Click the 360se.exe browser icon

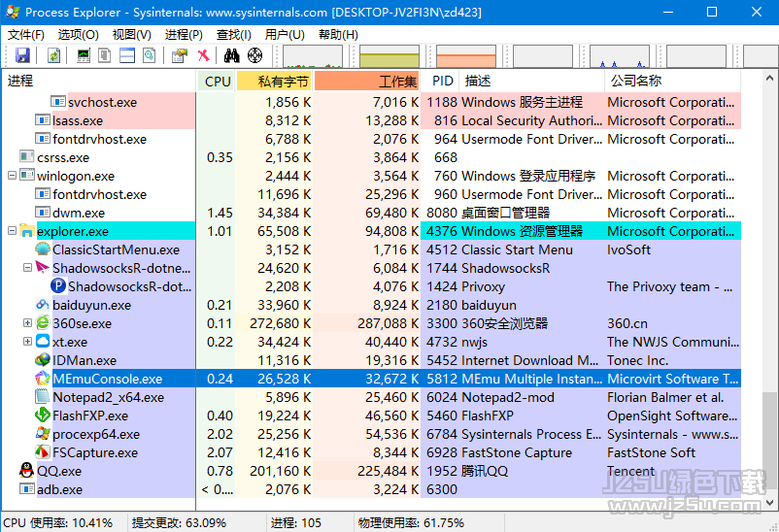(x=43, y=323)
